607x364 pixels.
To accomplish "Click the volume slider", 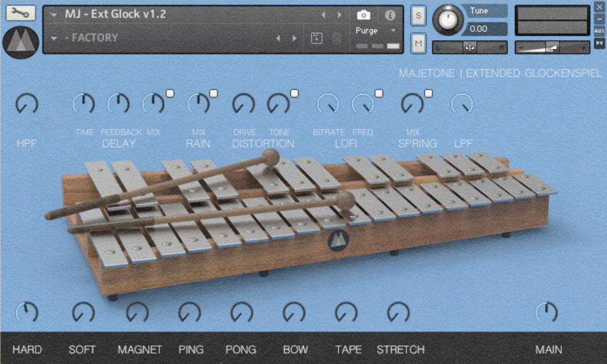I will pyautogui.click(x=552, y=47).
